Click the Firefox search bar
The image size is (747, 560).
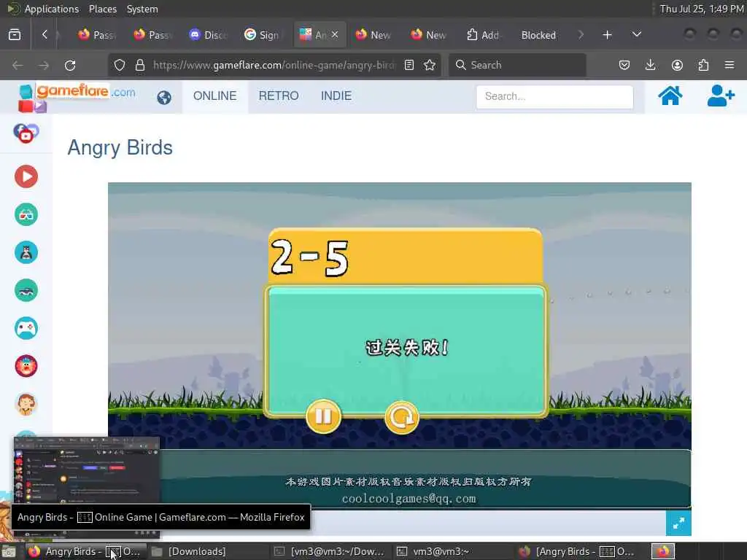pyautogui.click(x=517, y=65)
